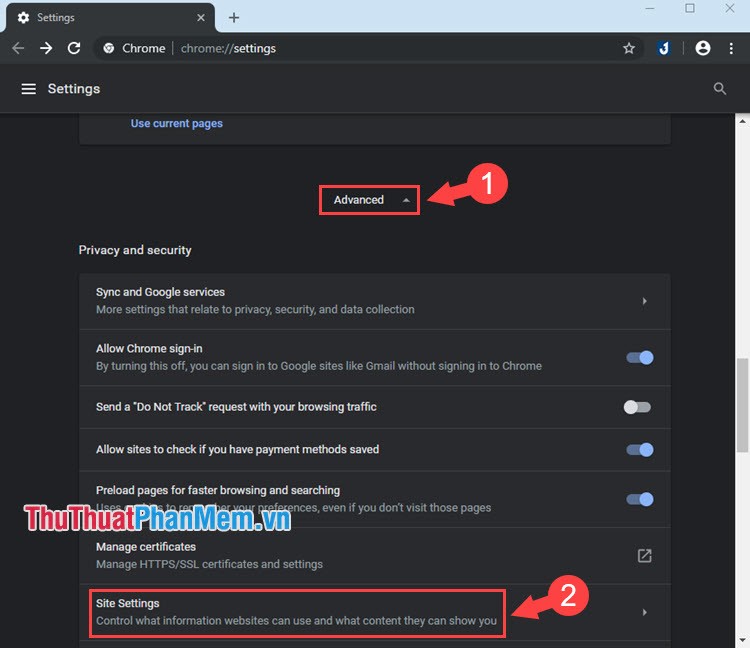Open the profile avatar menu
This screenshot has width=750, height=648.
(x=703, y=48)
